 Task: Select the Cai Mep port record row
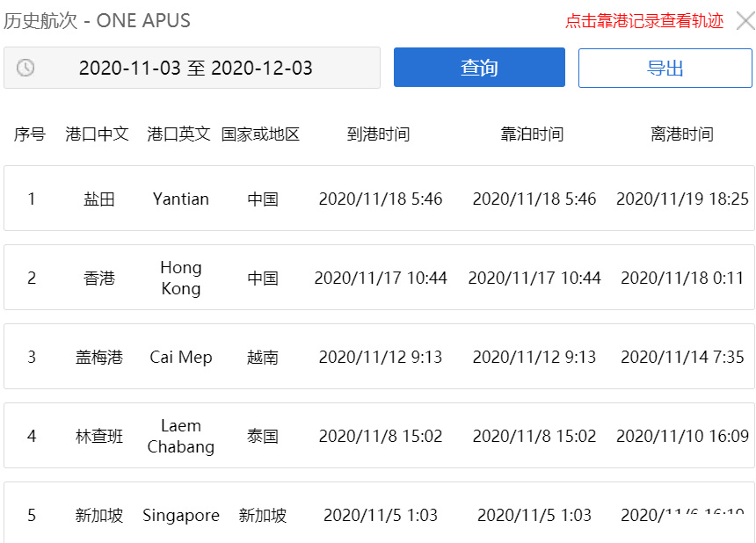(x=378, y=357)
